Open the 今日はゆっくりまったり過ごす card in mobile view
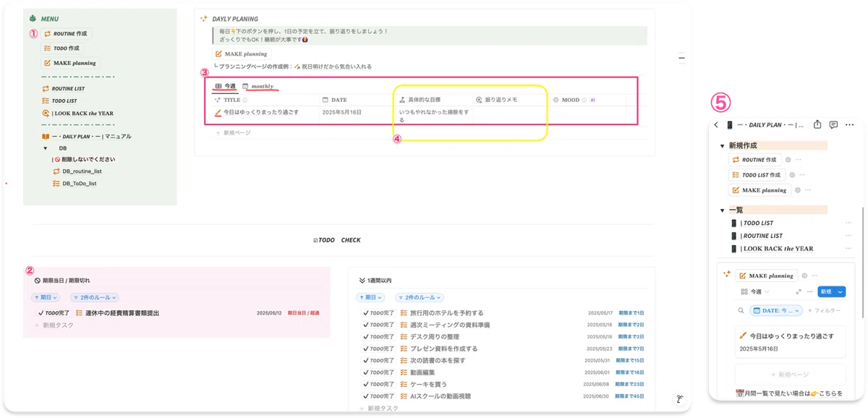Viewport: 868px width, 418px height. 790,341
